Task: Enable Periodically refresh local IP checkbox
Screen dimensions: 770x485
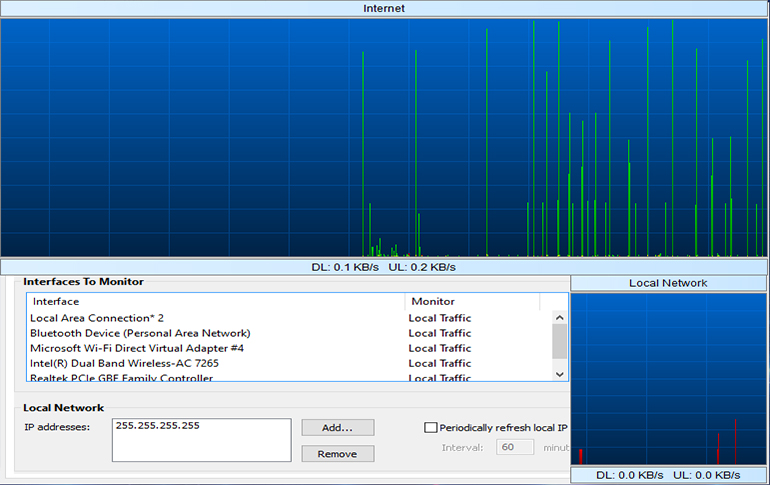Action: click(x=431, y=427)
